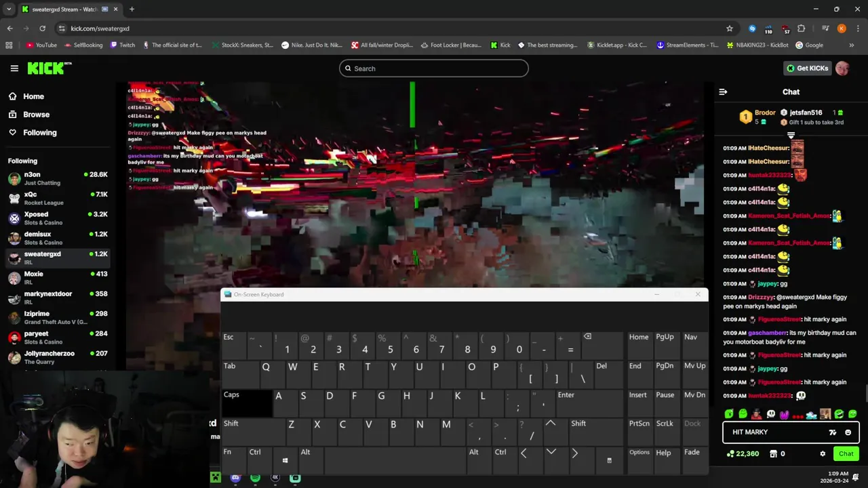Open the Chrome extensions puzzle icon

click(801, 28)
